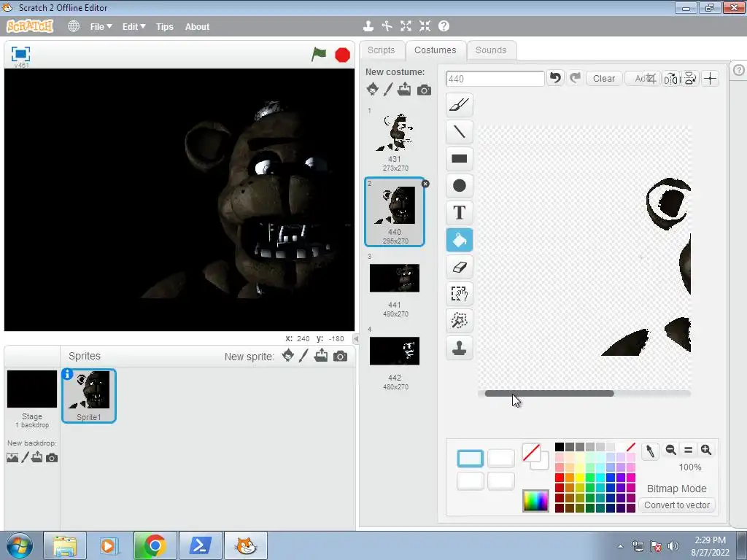Image resolution: width=747 pixels, height=560 pixels.
Task: Upload costume from file icon
Action: pos(404,89)
